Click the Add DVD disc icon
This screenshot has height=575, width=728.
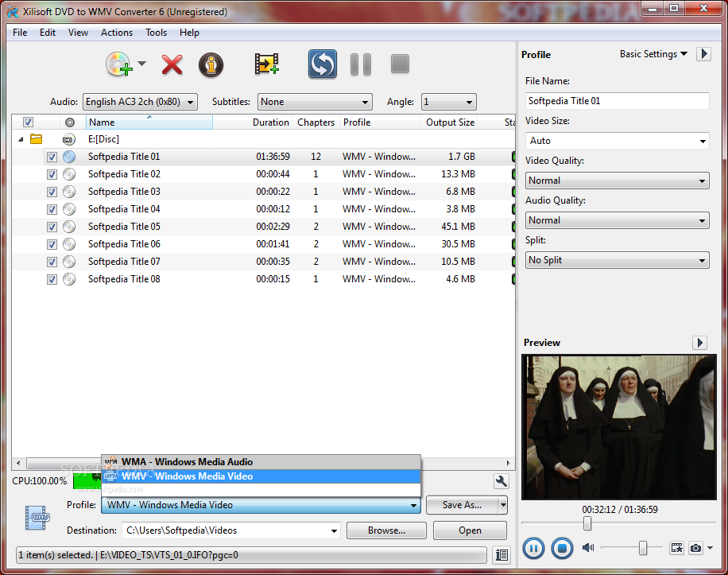tap(119, 64)
